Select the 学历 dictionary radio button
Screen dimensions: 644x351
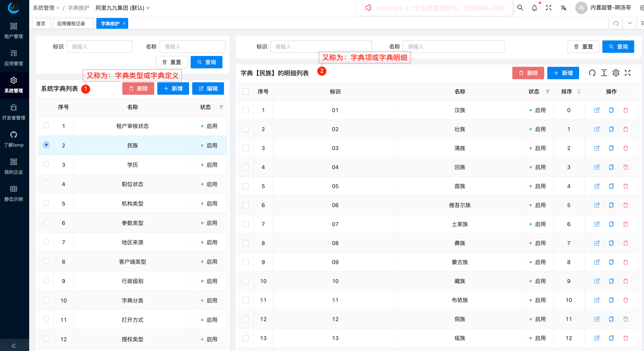tap(46, 164)
